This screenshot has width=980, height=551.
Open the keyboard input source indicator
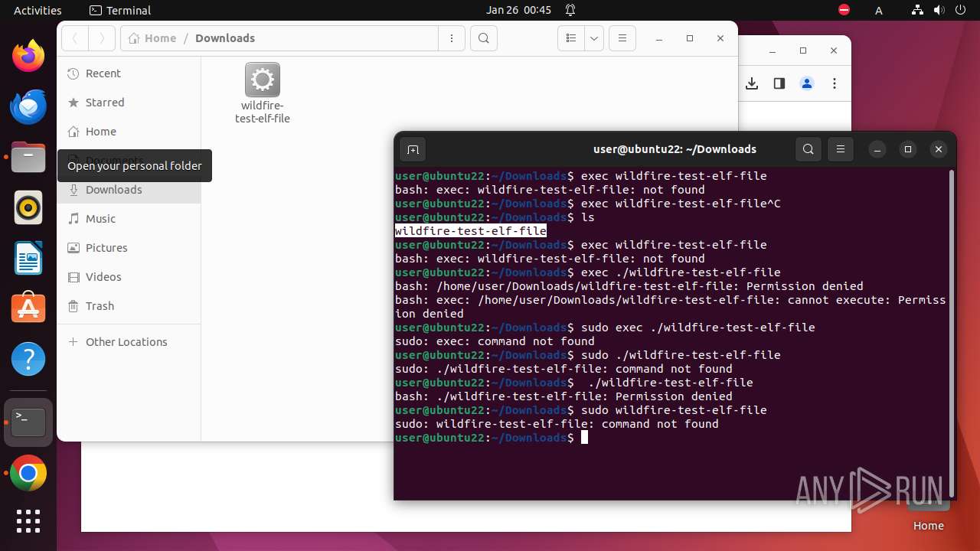click(x=879, y=10)
